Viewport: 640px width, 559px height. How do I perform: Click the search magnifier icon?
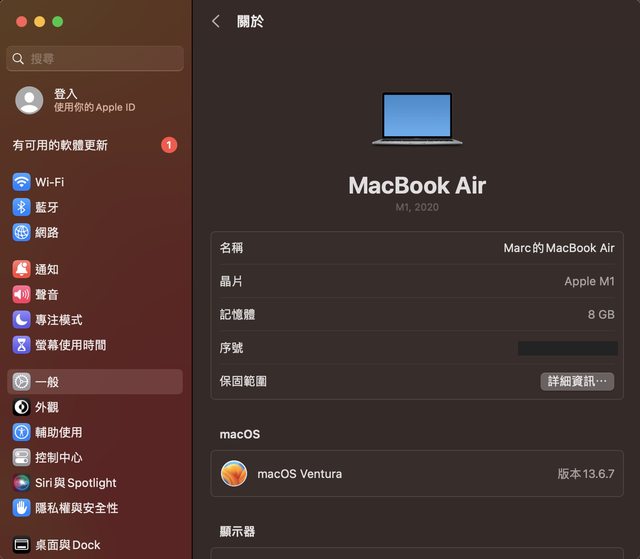click(x=18, y=59)
